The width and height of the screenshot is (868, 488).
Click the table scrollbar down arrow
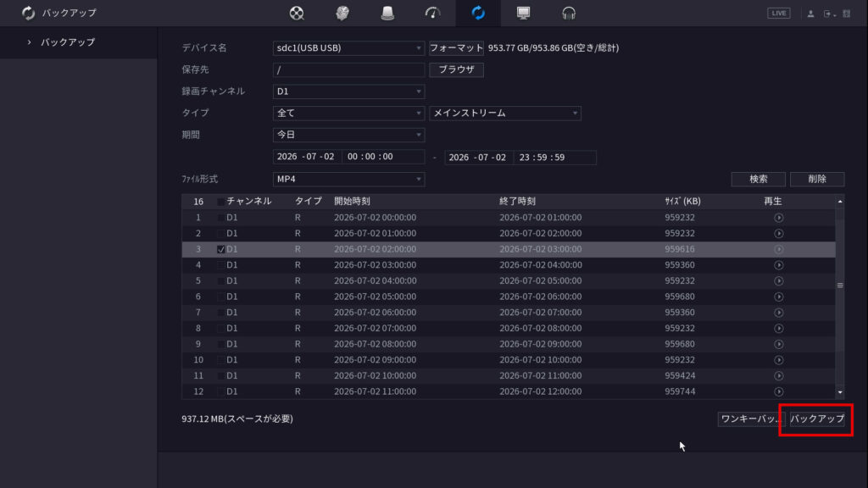[x=840, y=392]
